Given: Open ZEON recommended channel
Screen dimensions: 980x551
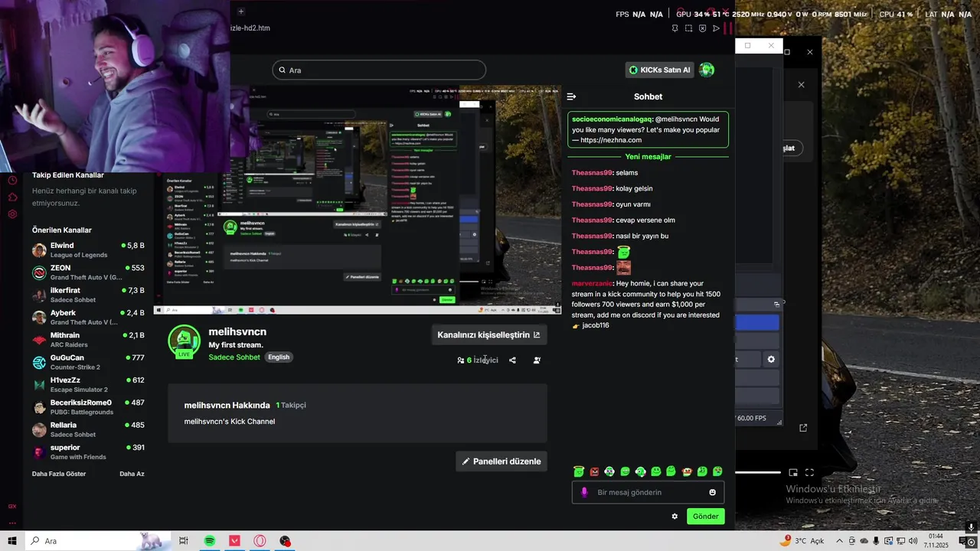Looking at the screenshot, I should coord(88,272).
